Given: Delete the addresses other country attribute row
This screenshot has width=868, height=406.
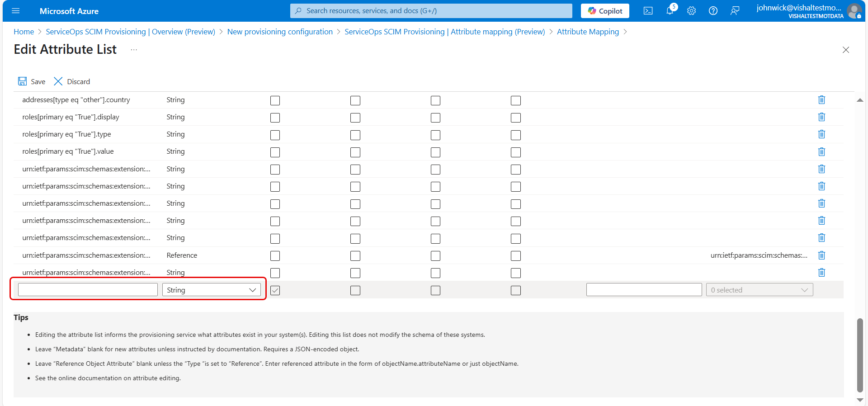Looking at the screenshot, I should click(x=821, y=100).
